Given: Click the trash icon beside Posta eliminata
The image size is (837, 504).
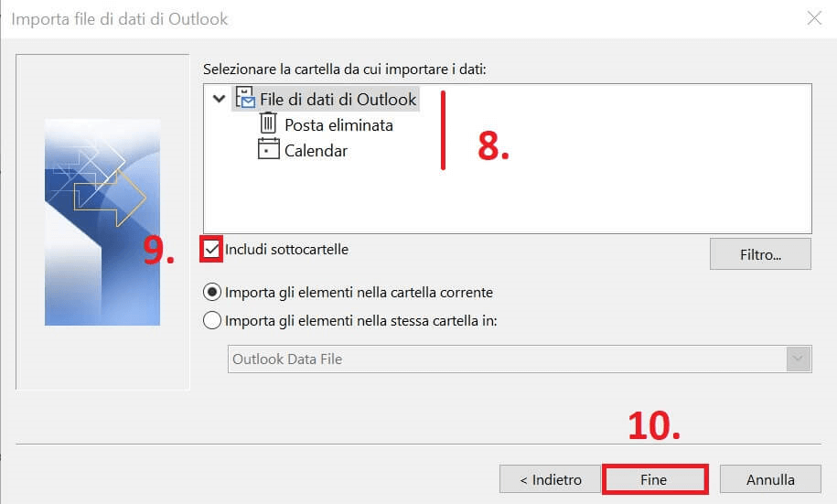Looking at the screenshot, I should [x=268, y=124].
